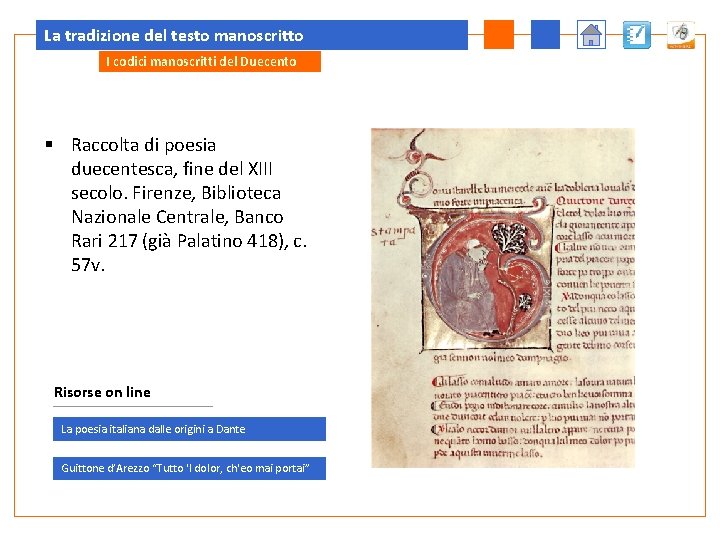This screenshot has width=720, height=540.
Task: Select 'I codici manoscritti del Duecento' tab
Action: tap(210, 62)
